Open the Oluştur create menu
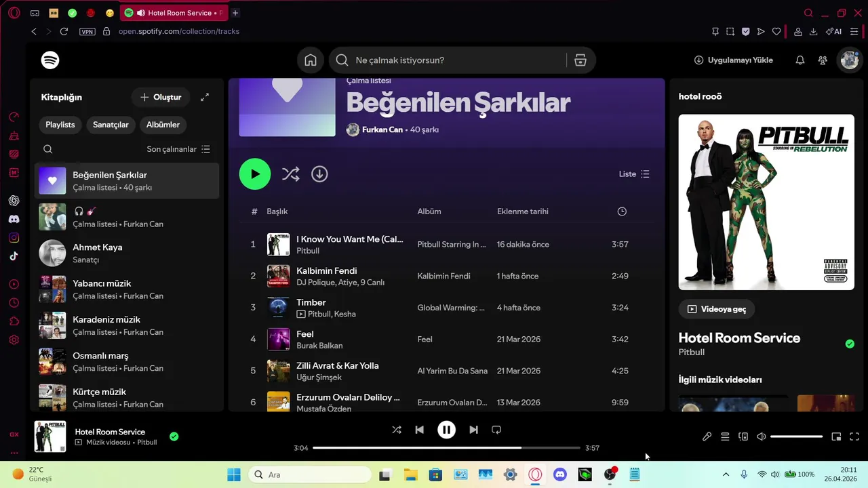The width and height of the screenshot is (868, 488). 161,97
